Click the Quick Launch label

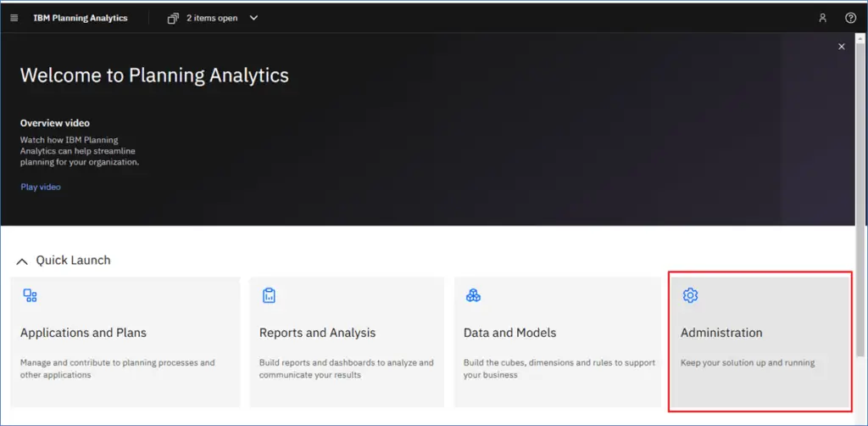point(73,261)
